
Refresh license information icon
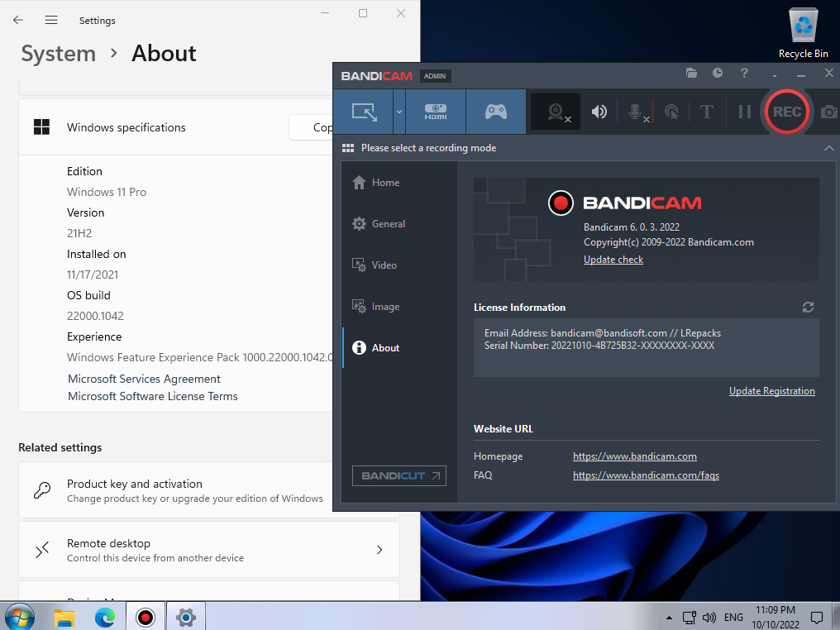coord(808,307)
